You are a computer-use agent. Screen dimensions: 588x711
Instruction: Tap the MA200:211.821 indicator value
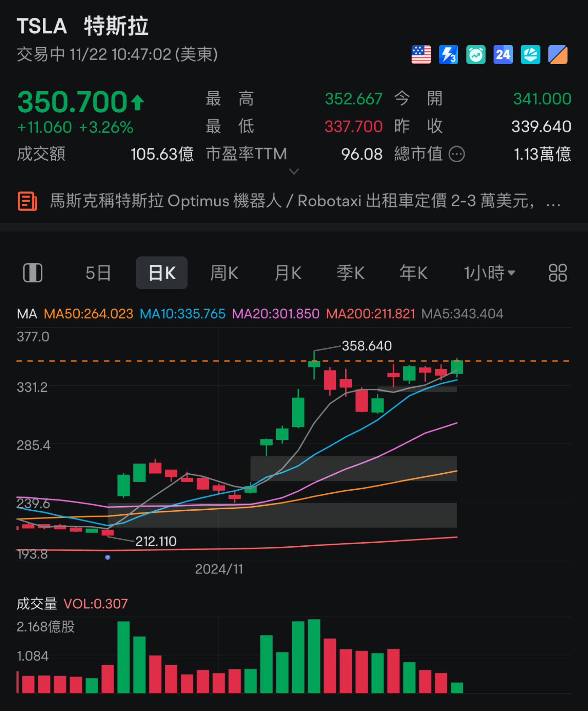point(371,314)
